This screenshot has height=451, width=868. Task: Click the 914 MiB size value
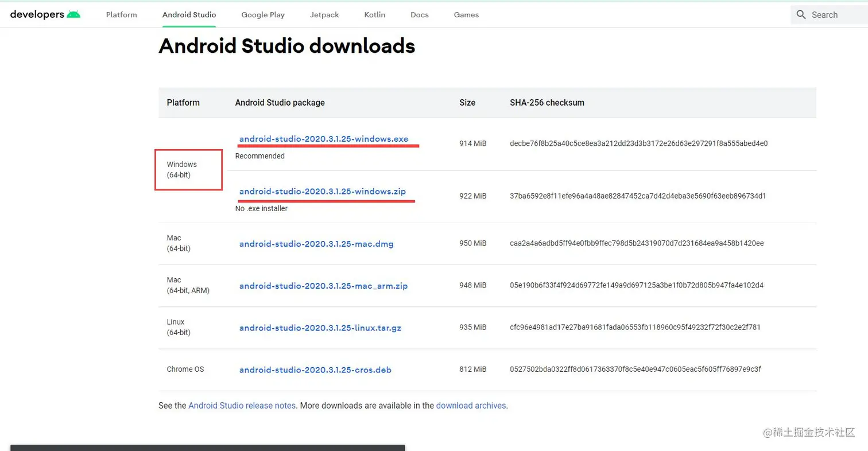(473, 143)
